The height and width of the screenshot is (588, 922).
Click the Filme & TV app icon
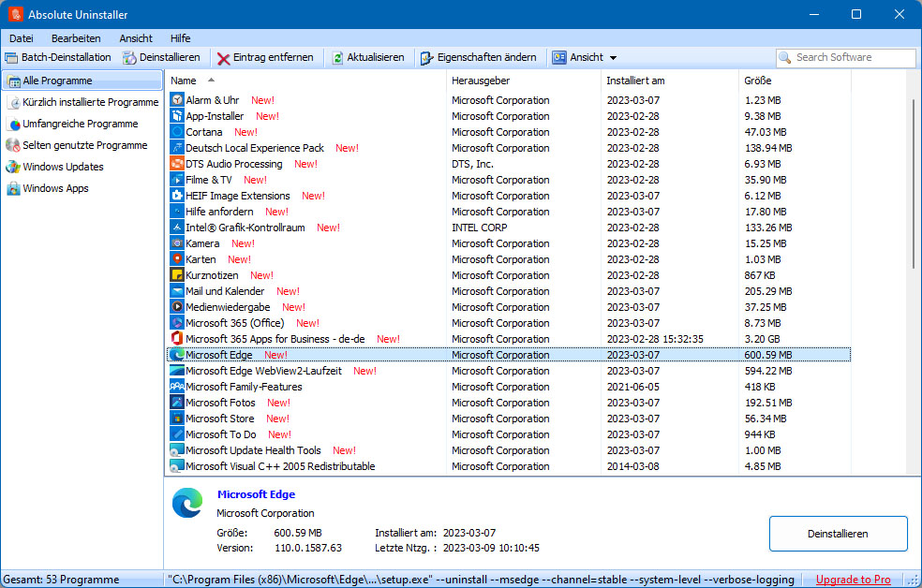177,179
